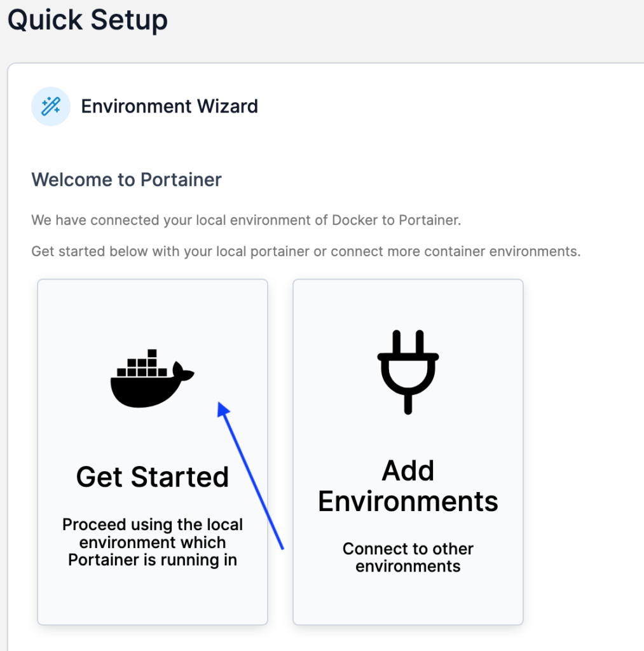The width and height of the screenshot is (644, 651).
Task: Select the Docker logo on Get Started card
Action: pyautogui.click(x=151, y=375)
